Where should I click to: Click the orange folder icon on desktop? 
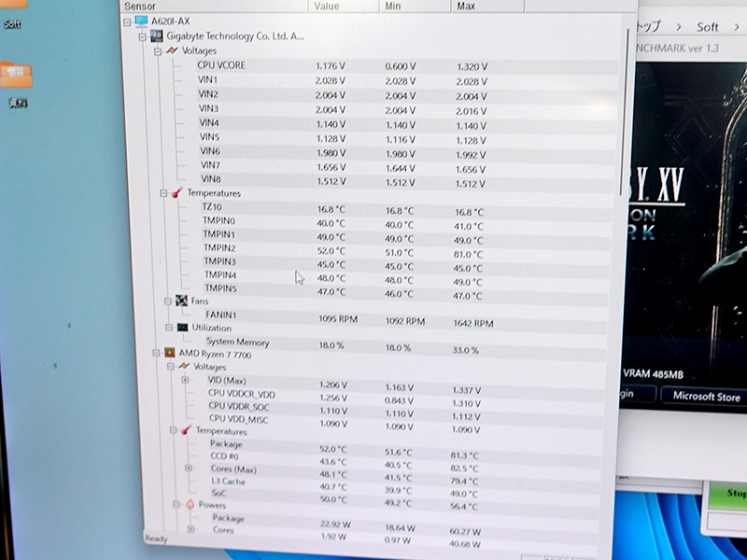[x=16, y=76]
